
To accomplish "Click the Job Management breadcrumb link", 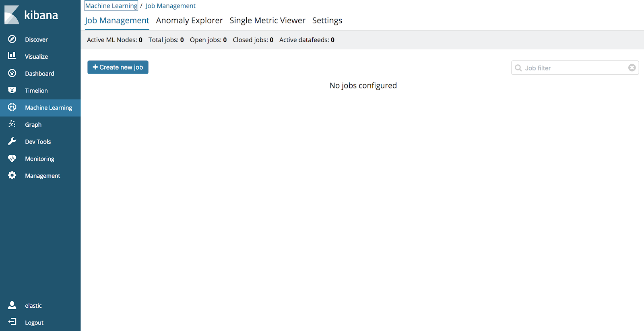I will 171,6.
